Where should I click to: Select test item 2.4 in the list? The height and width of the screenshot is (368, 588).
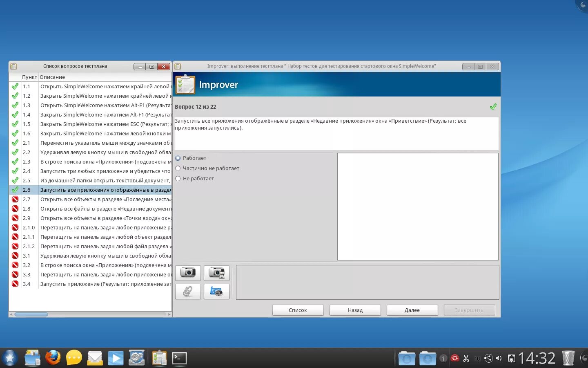[90, 171]
